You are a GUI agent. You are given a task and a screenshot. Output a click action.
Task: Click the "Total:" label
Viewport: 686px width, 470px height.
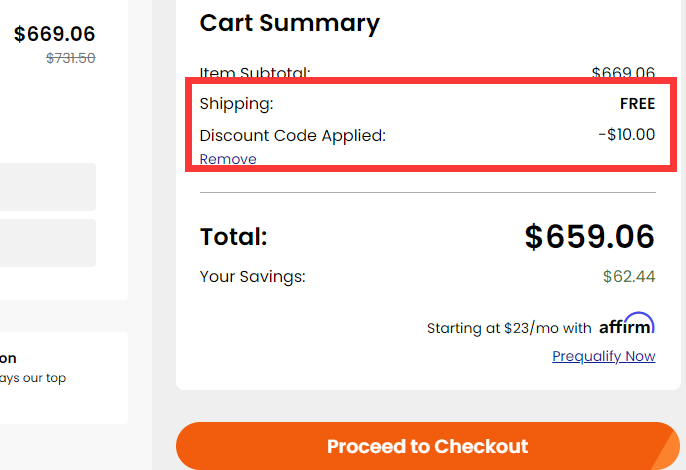(x=234, y=237)
